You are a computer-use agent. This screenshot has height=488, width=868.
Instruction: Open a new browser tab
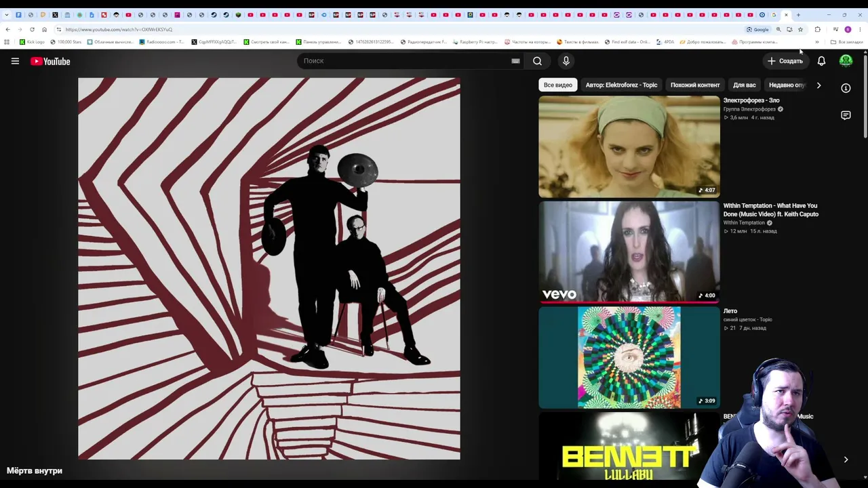(x=798, y=15)
